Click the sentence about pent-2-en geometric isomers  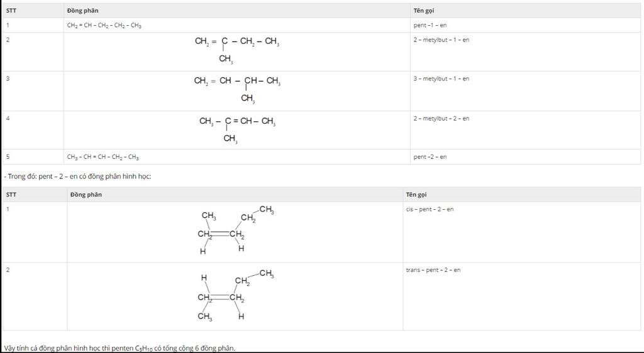[x=77, y=176]
